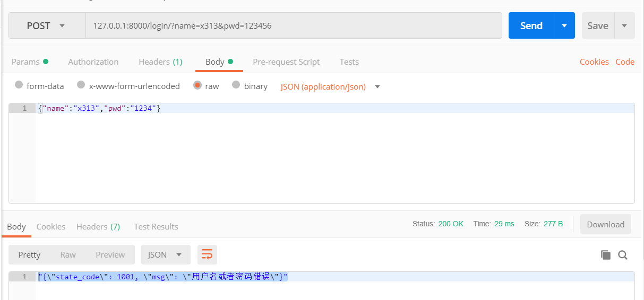The width and height of the screenshot is (644, 300).
Task: Open the response Headers (7) tab
Action: click(98, 227)
